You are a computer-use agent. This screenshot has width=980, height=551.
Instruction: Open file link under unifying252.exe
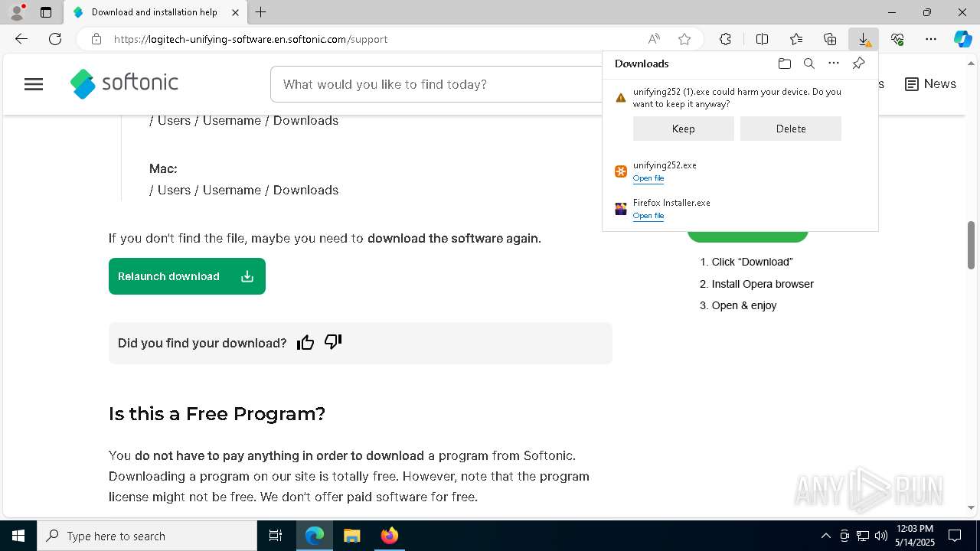pos(648,178)
